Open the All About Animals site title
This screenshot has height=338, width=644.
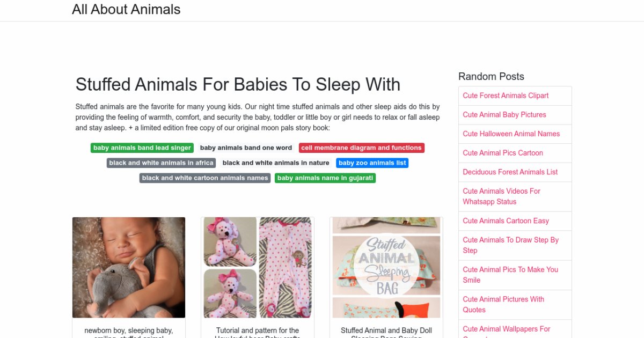pos(126,10)
